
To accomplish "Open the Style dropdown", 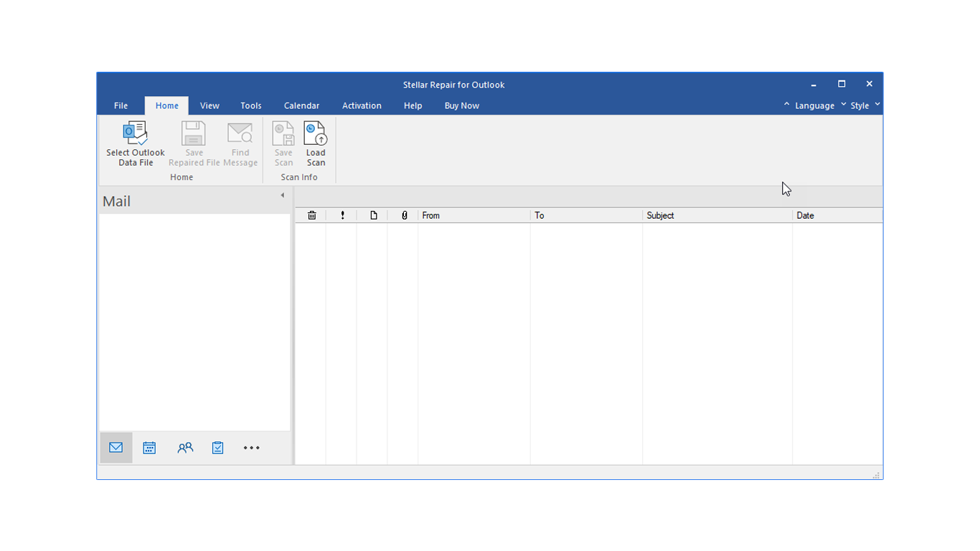I will point(864,105).
